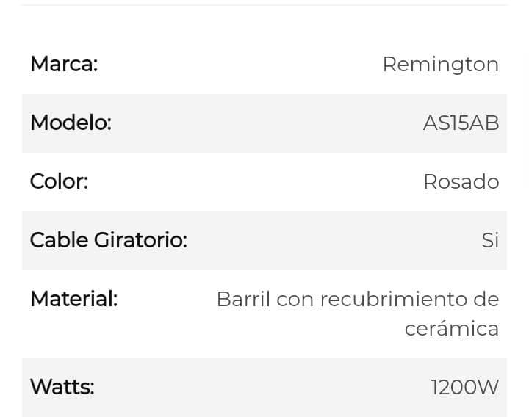Click the word "con" in Material value
The image size is (529, 420).
[x=295, y=300]
